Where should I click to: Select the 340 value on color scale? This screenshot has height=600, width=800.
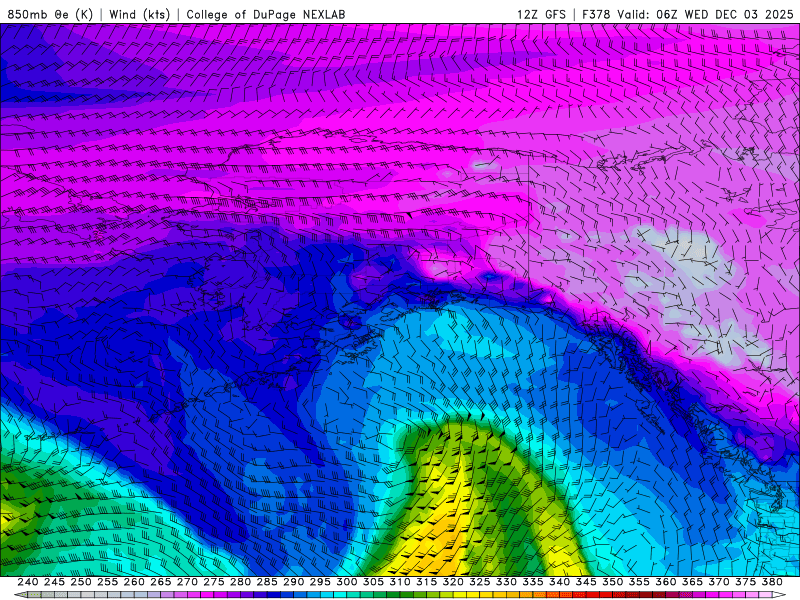tap(559, 582)
